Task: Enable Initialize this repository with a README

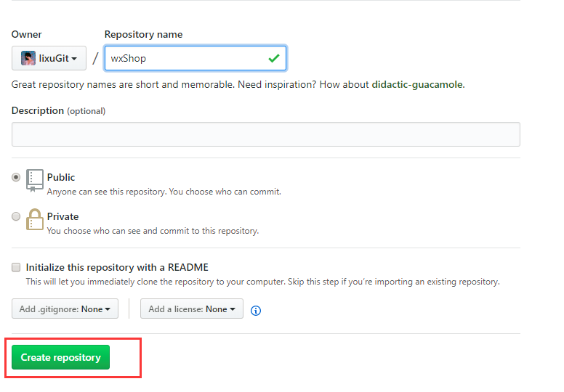Action: click(16, 267)
